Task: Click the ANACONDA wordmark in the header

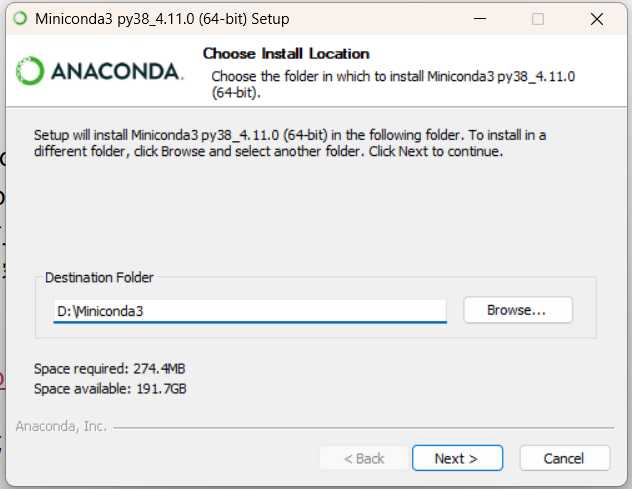Action: [x=117, y=71]
